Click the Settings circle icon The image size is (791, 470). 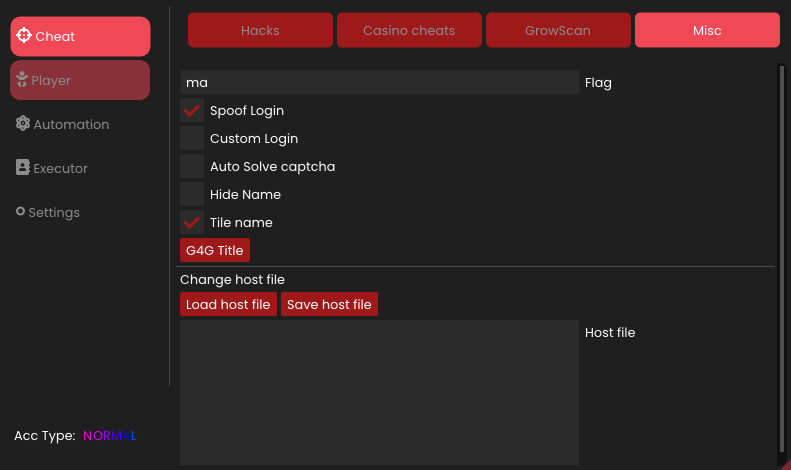pos(20,211)
